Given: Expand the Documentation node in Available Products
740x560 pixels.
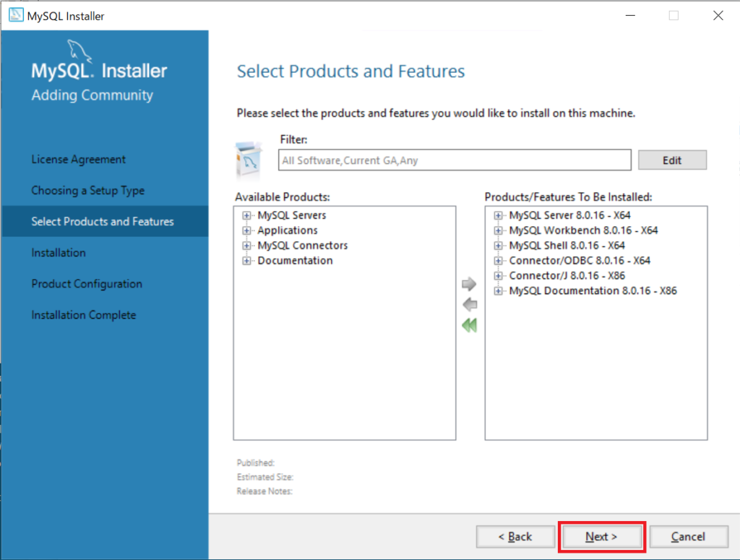Looking at the screenshot, I should click(x=247, y=261).
